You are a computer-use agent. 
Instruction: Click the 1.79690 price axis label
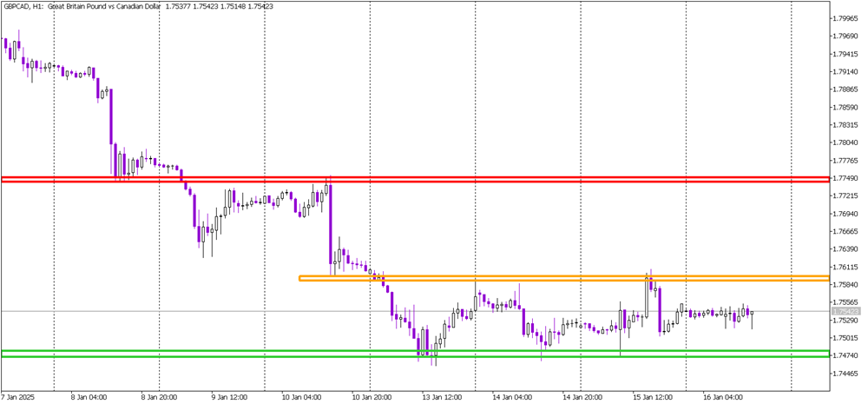[846, 36]
